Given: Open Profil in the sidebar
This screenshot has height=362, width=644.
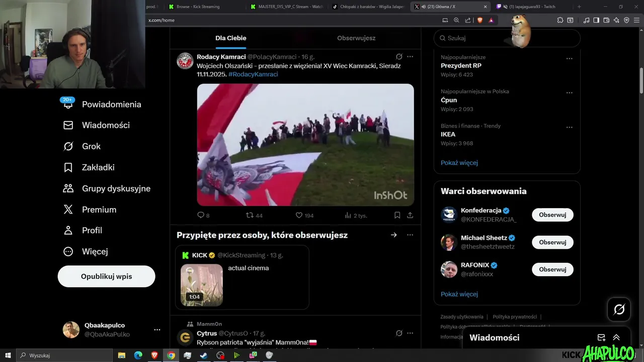Looking at the screenshot, I should click(x=83, y=230).
